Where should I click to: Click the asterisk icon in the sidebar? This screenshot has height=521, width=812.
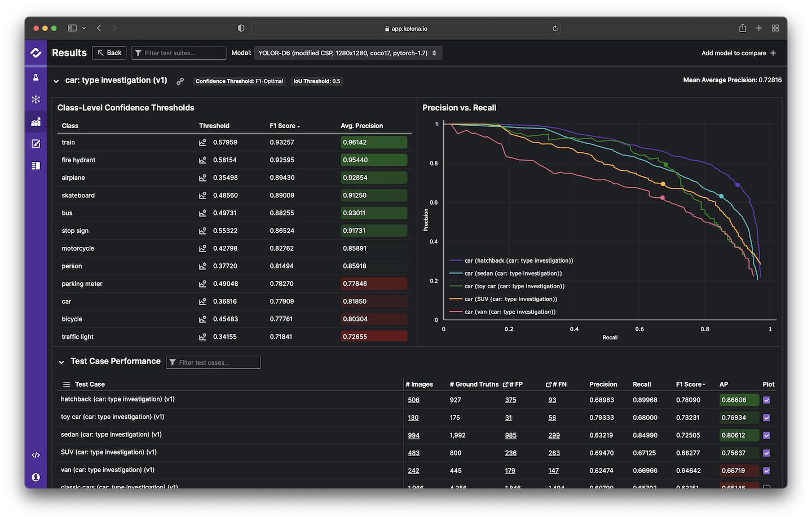click(36, 99)
